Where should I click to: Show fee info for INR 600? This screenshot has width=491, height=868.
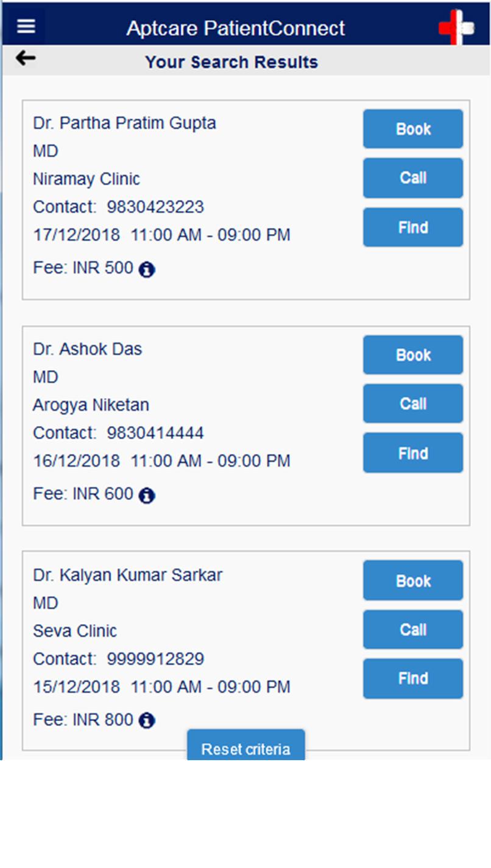coord(147,496)
